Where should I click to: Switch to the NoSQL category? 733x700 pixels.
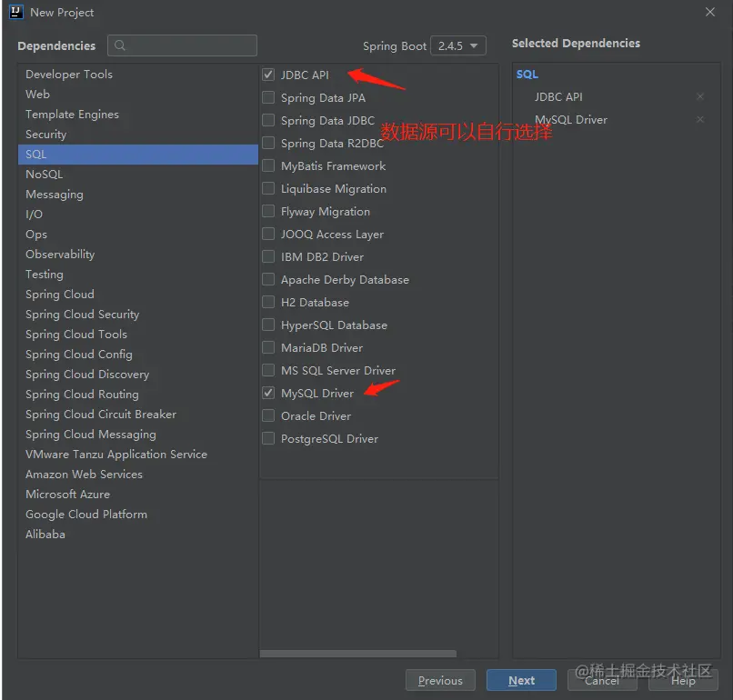click(138, 175)
